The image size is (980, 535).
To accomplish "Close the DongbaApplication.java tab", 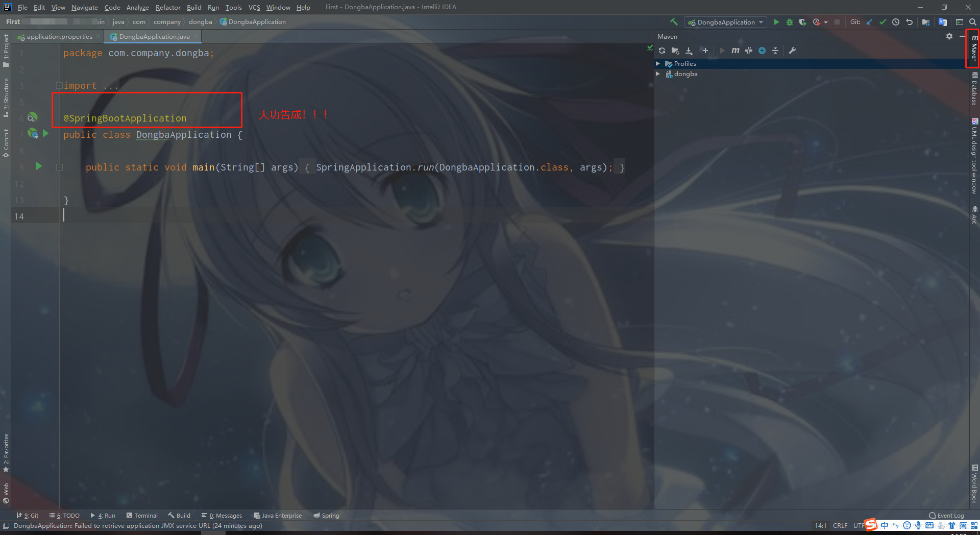I will pos(195,37).
